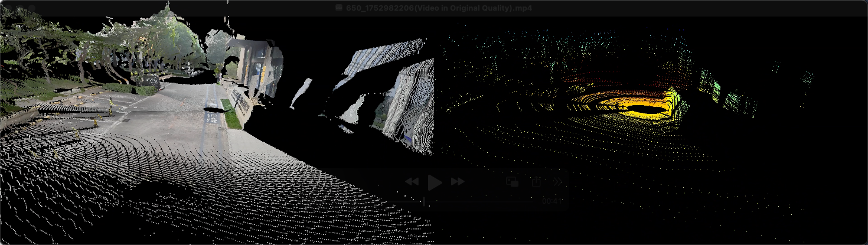This screenshot has height=245, width=868.
Task: Enable picture-in-picture mode
Action: tap(512, 182)
